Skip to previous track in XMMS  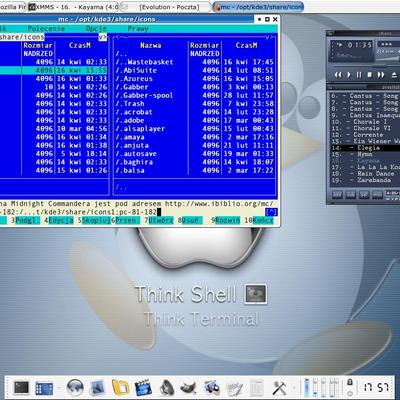point(338,75)
